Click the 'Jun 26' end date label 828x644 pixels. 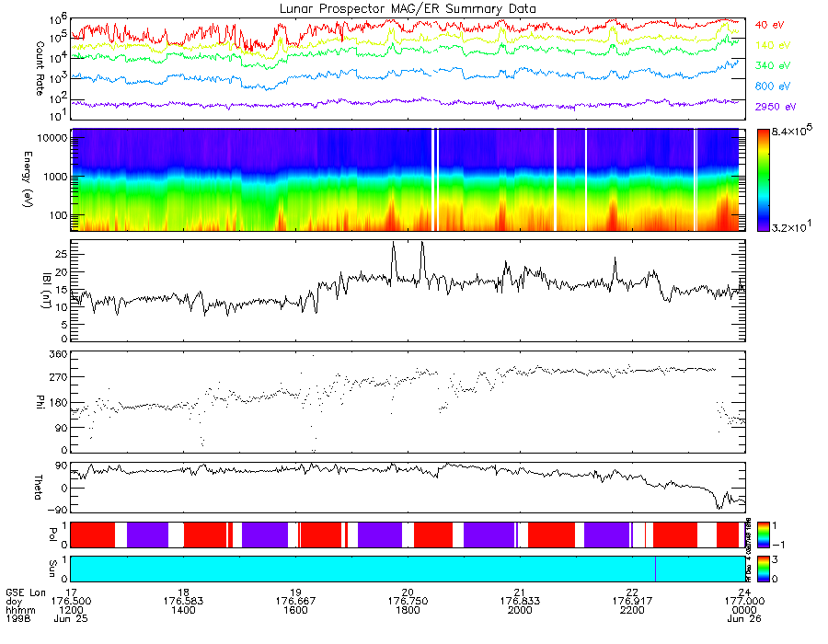click(744, 618)
